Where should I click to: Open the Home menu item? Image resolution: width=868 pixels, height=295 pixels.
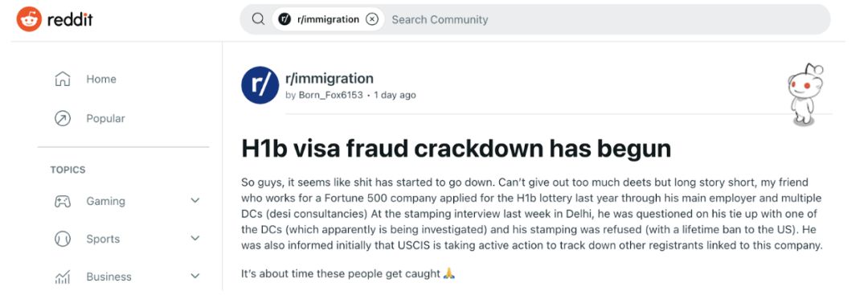click(100, 79)
